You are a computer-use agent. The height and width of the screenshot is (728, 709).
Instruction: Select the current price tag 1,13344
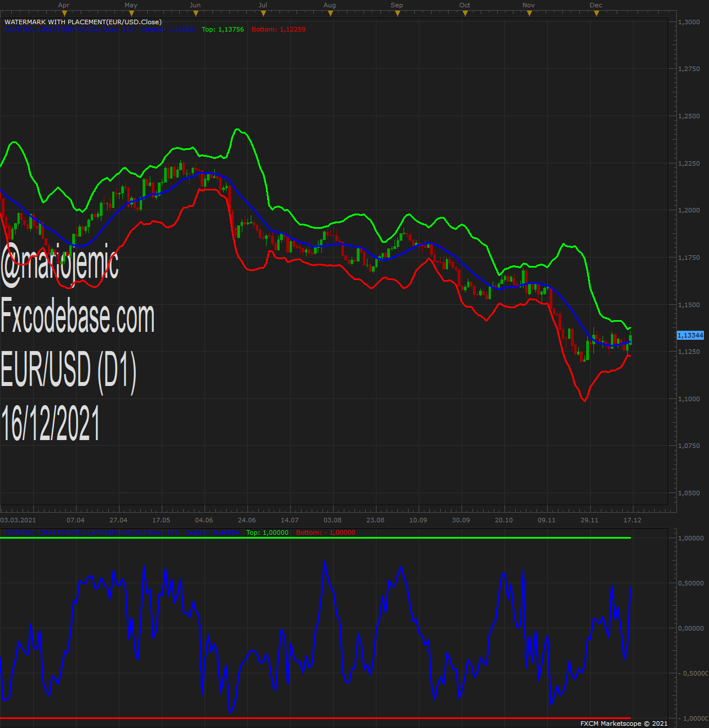click(690, 335)
